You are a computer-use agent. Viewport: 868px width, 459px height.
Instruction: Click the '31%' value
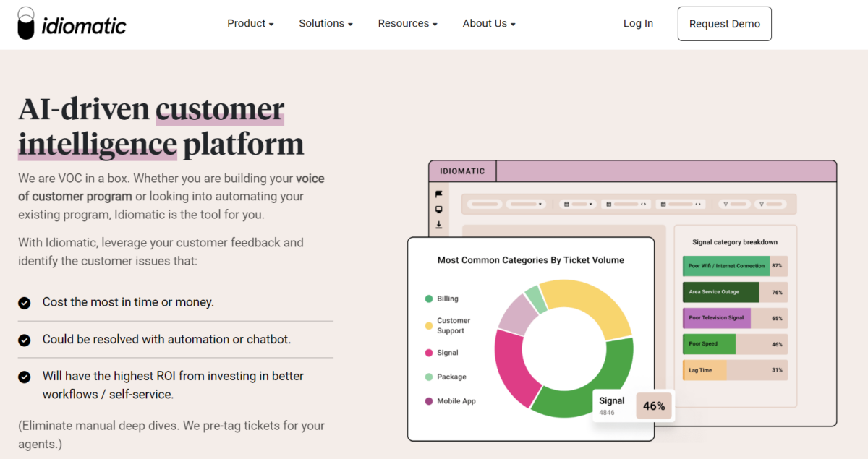pos(777,370)
